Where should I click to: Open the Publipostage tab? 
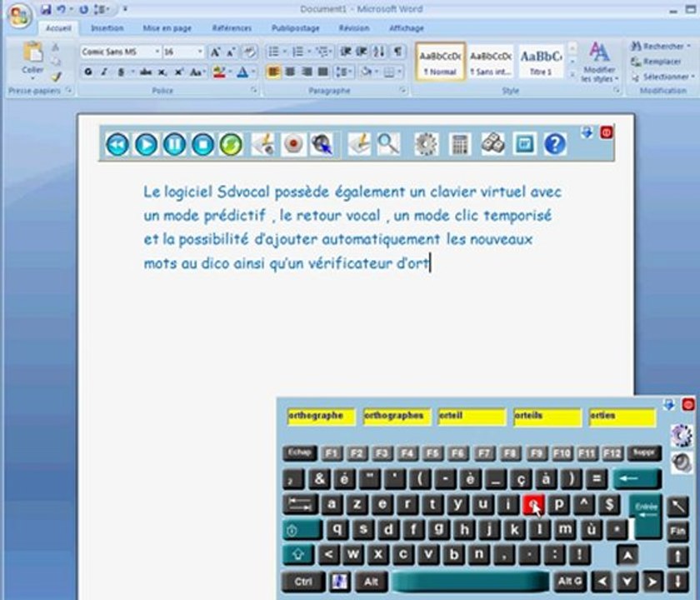click(x=296, y=28)
